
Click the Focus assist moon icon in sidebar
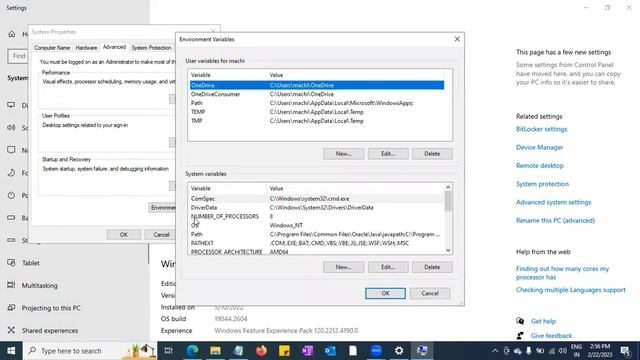[x=11, y=173]
